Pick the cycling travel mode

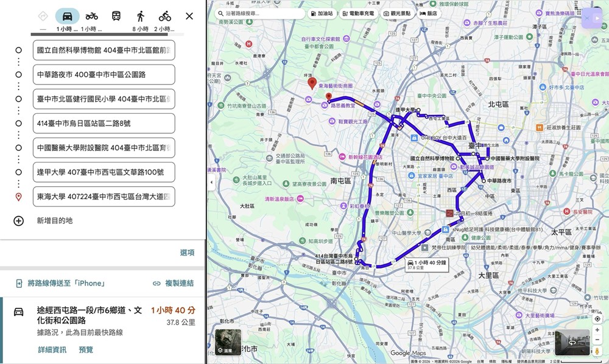[165, 16]
